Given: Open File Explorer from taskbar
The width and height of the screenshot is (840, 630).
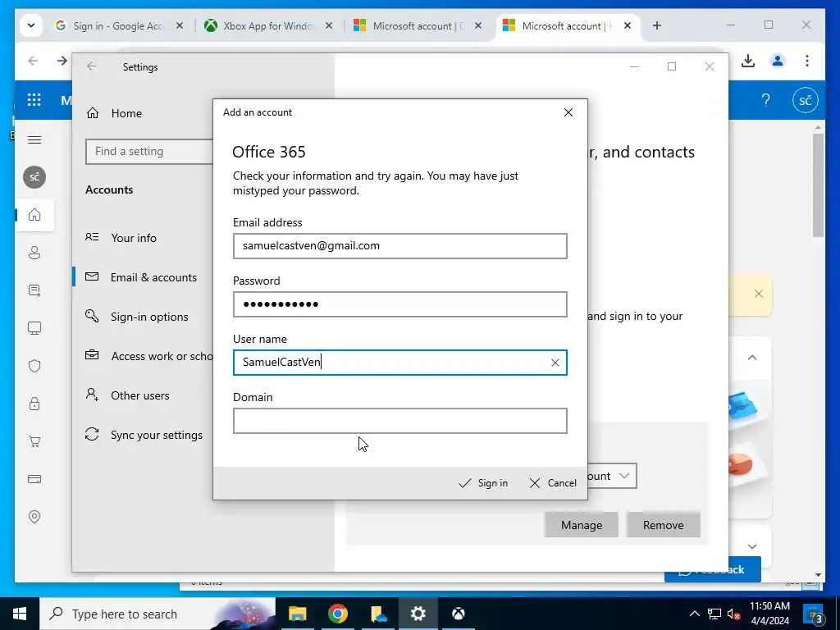Looking at the screenshot, I should pyautogui.click(x=297, y=614).
